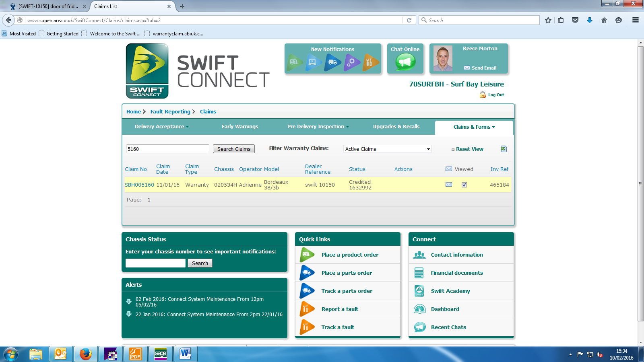Open claim number SBH005160 link
Screen dimensions: 644x362
139,185
